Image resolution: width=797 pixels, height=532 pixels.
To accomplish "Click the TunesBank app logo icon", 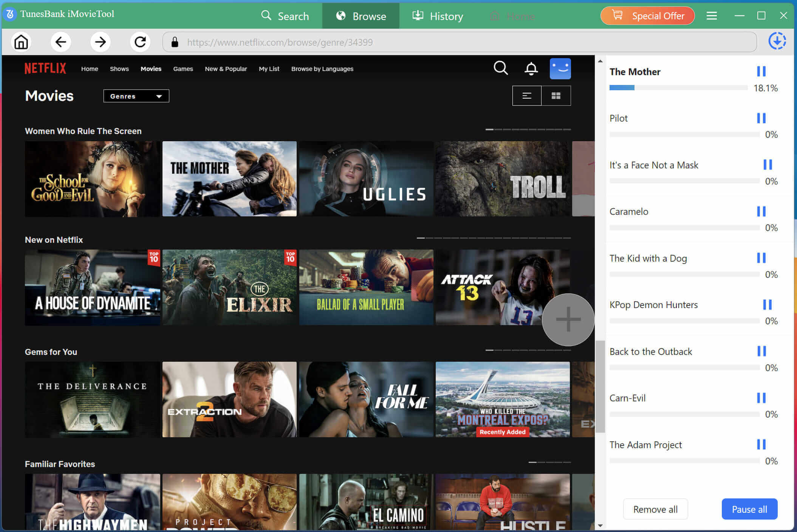I will 10,14.
